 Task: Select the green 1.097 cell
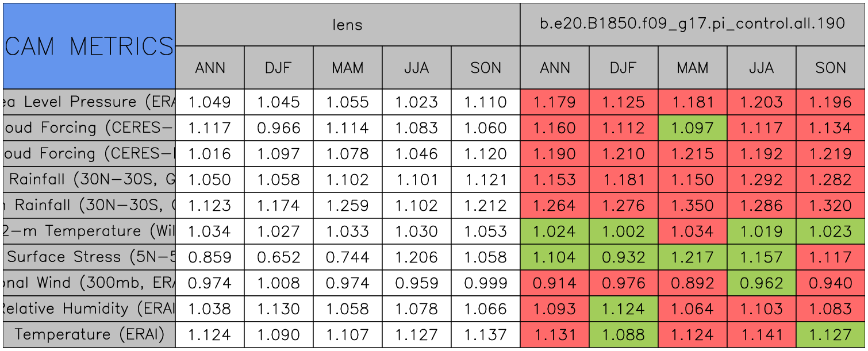coord(692,128)
